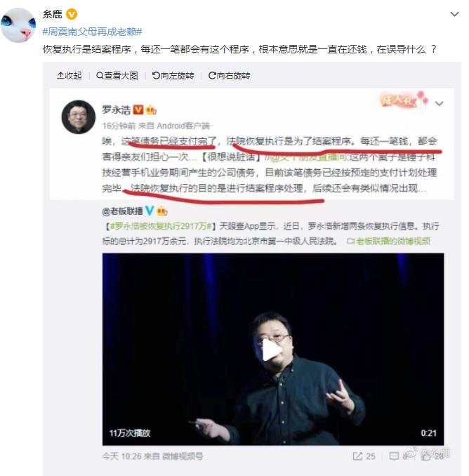Open the @老板联播 account link
The image size is (469, 476).
(122, 211)
